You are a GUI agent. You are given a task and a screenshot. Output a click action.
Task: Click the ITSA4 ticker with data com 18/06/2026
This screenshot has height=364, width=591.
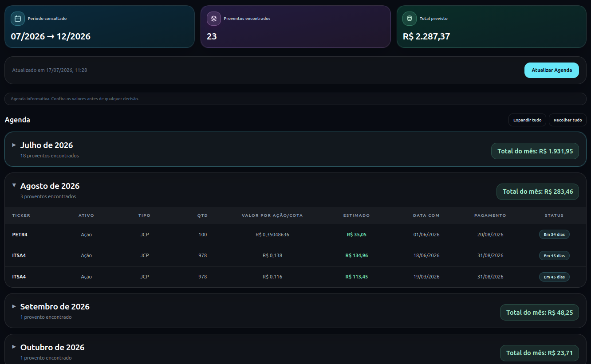(x=19, y=255)
